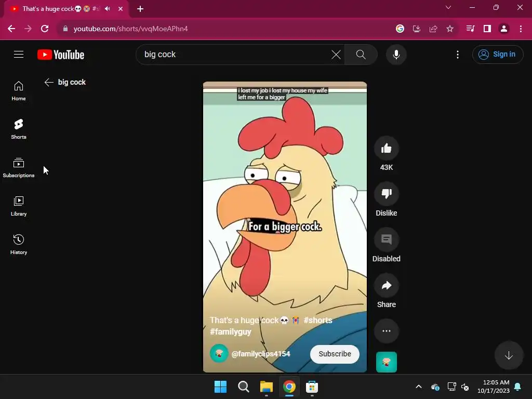Open File Explorer from the taskbar
Screen dimensions: 532x399
pos(267,387)
